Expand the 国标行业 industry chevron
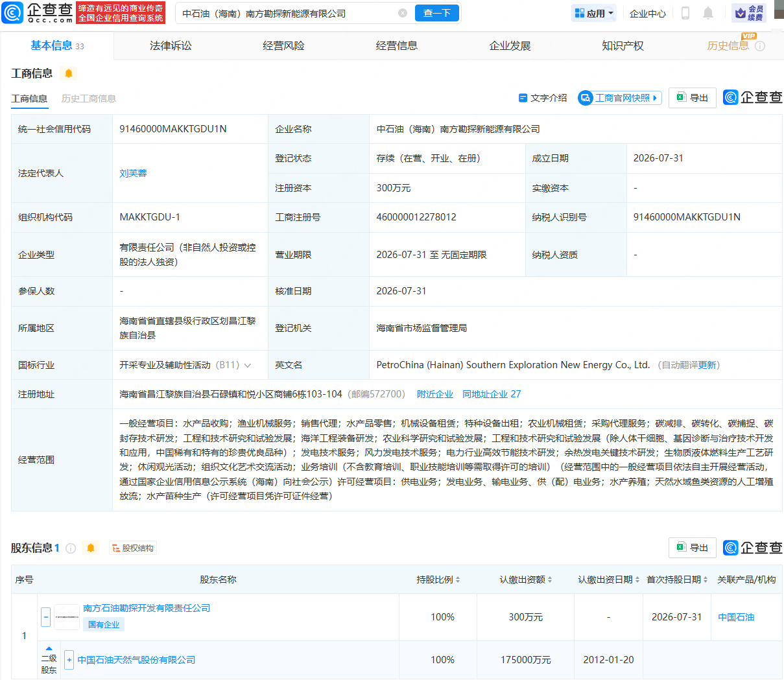 pos(247,366)
